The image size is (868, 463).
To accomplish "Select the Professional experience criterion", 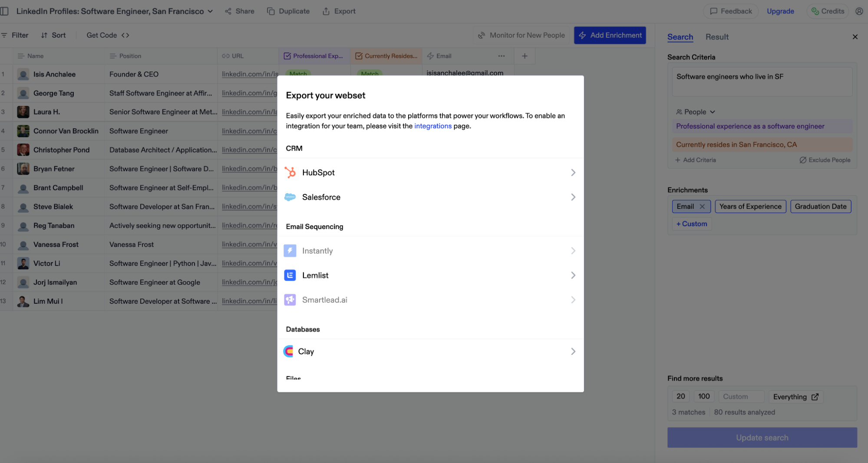I will coord(762,126).
